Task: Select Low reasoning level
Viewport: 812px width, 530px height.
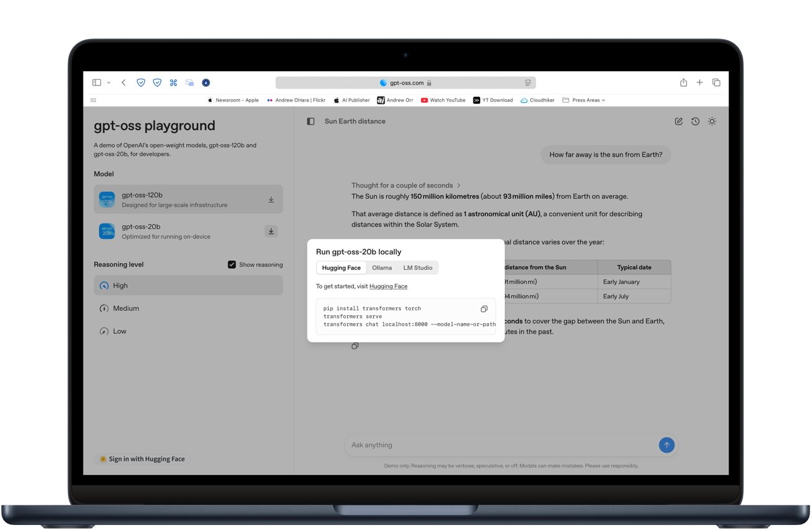Action: pyautogui.click(x=119, y=331)
